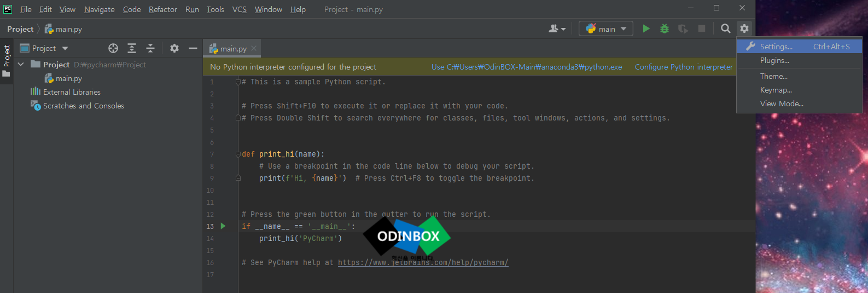The image size is (868, 293).
Task: Place cursor in print_hi('PyCharm') line
Action: click(x=300, y=238)
